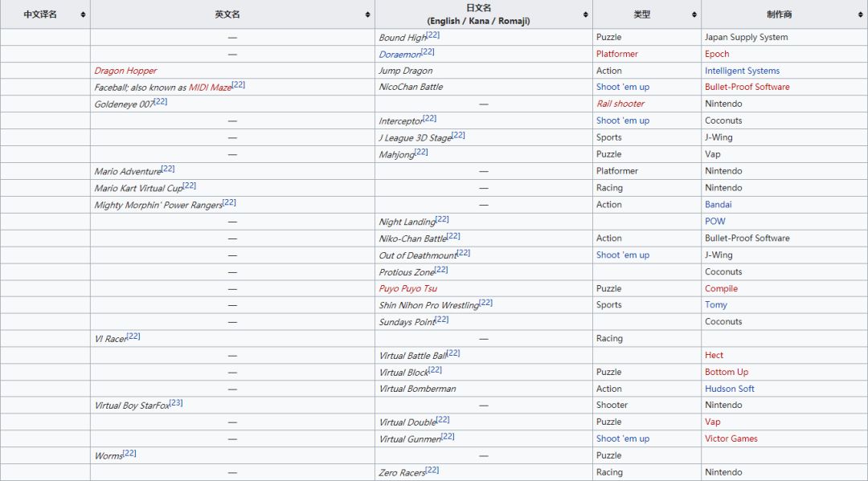
Task: Click the Mario Adventure title text
Action: click(x=128, y=171)
